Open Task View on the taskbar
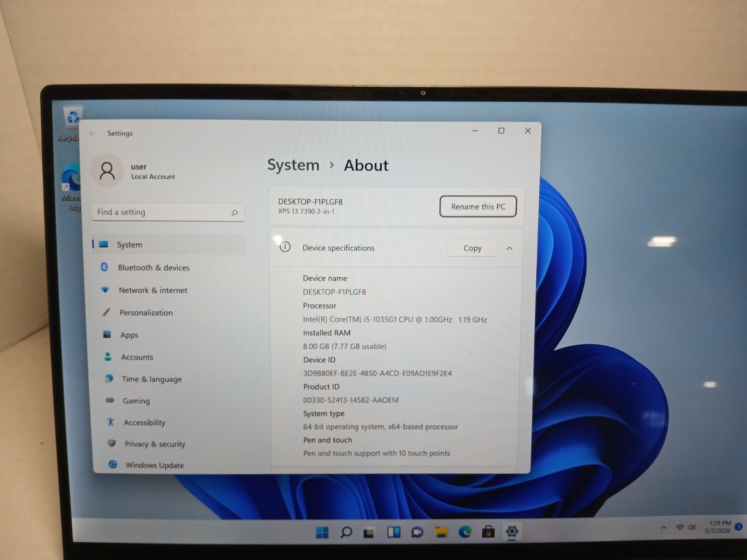 [369, 532]
